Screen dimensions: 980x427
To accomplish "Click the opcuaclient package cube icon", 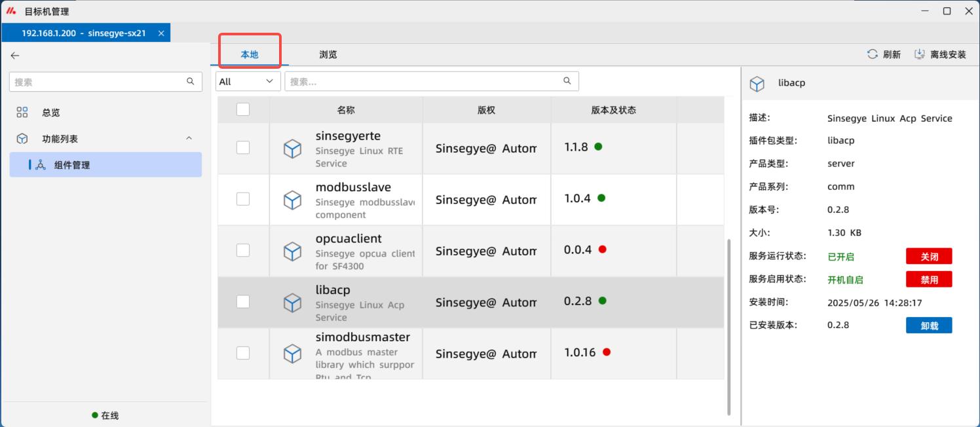I will (292, 251).
